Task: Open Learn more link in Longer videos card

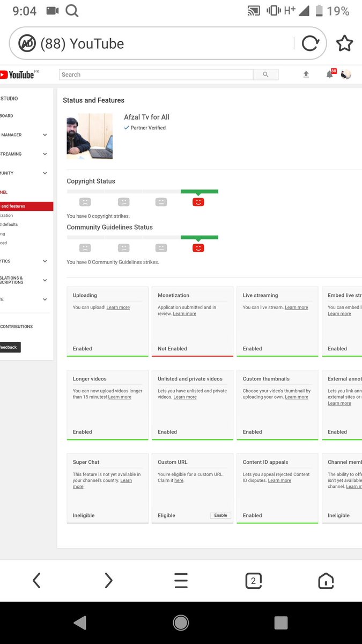Action: [x=120, y=397]
